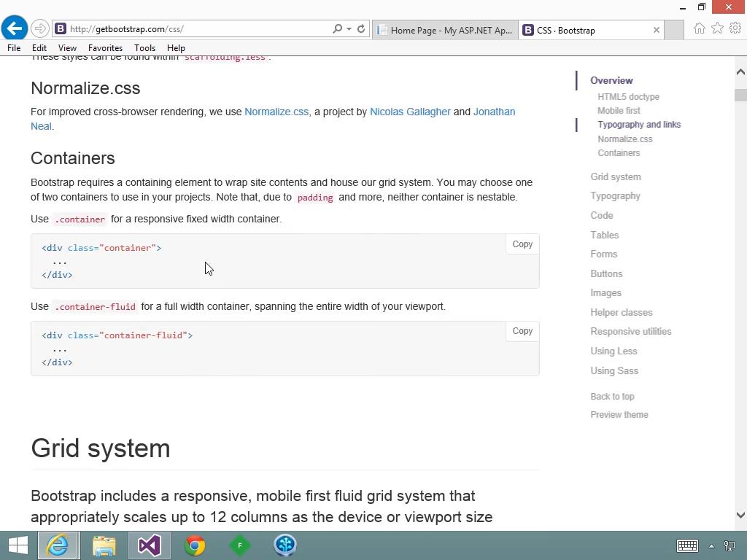747x560 pixels.
Task: Open Grid system in sidebar
Action: [616, 177]
